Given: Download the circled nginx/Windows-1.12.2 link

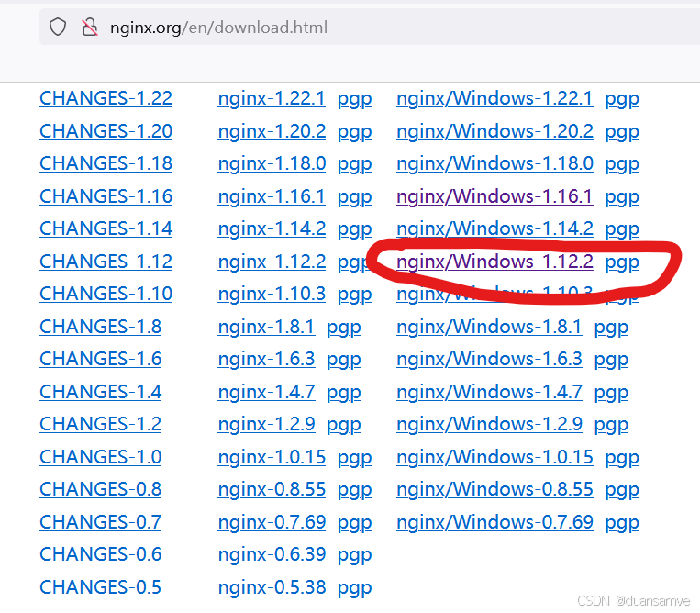Looking at the screenshot, I should (494, 262).
